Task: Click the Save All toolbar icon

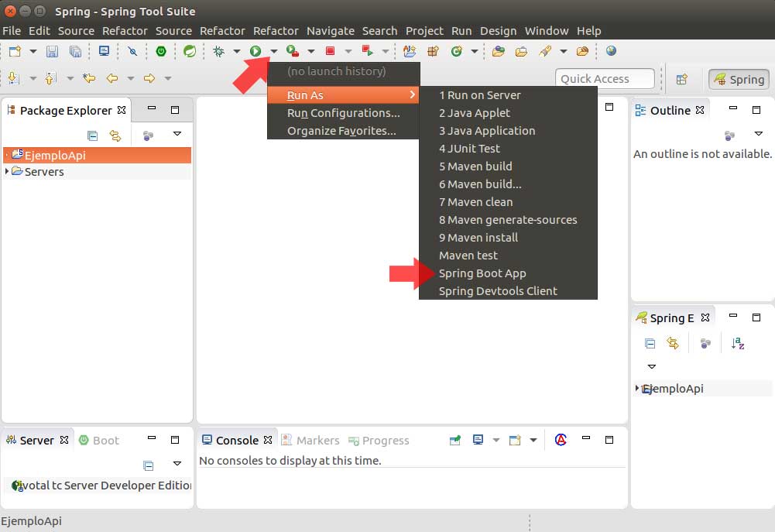Action: click(75, 51)
